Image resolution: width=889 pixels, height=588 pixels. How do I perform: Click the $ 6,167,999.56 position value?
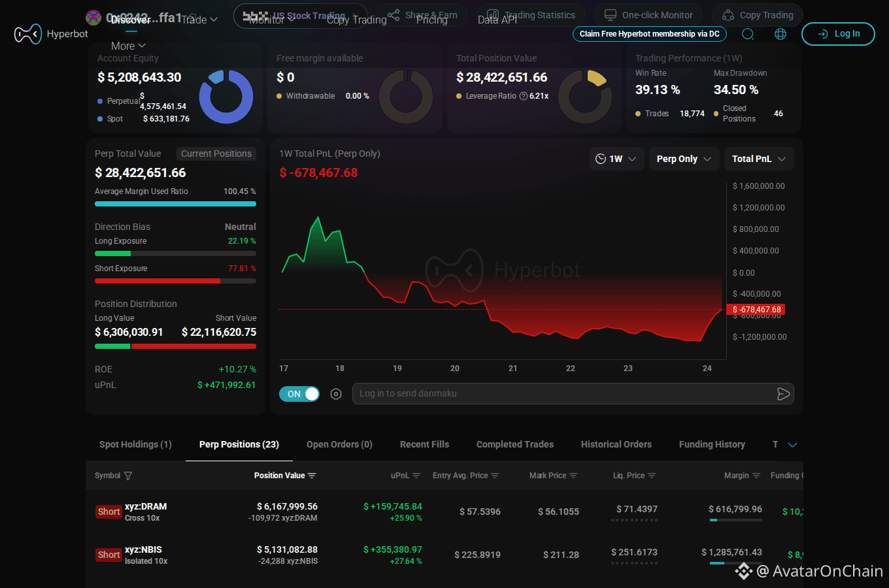[x=287, y=506]
